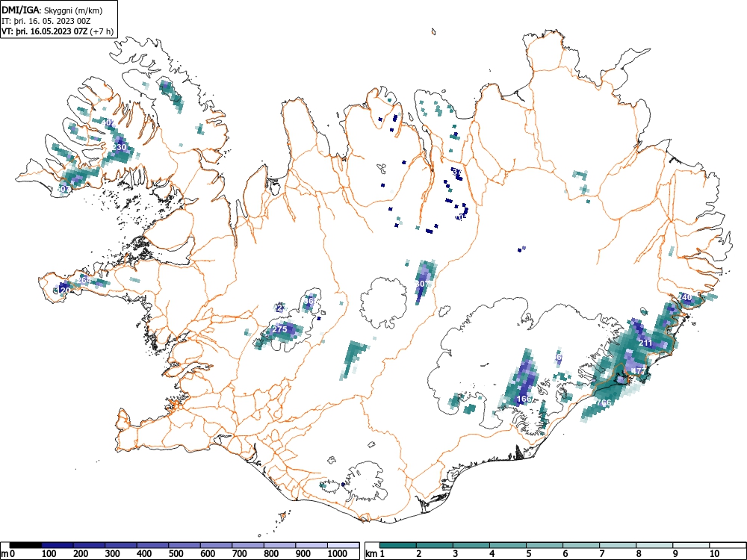Screen dimensions: 747x560
Task: Click the "5" label on the kilometer scale
Action: 528,554
